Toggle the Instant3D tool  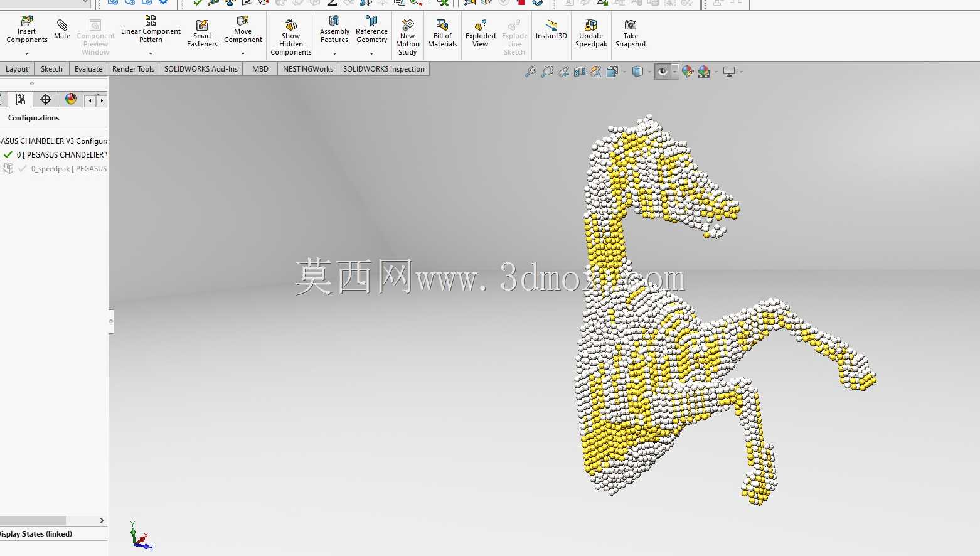(551, 29)
